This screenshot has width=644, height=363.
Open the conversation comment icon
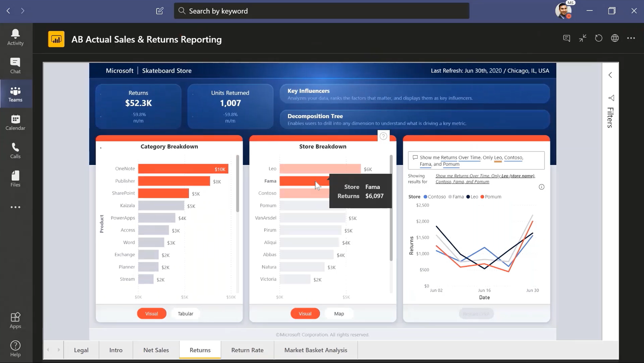coord(566,38)
